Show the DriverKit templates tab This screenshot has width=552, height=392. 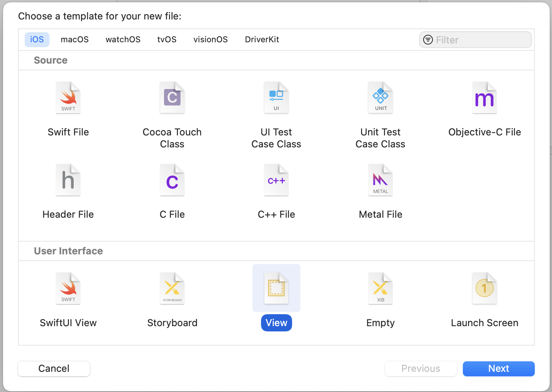[x=262, y=40]
